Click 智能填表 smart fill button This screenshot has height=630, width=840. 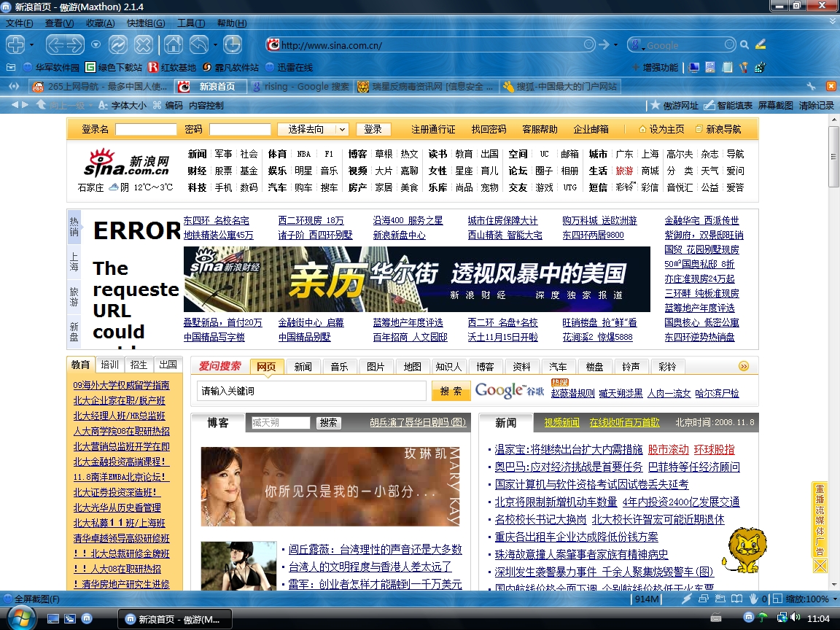[x=728, y=106]
